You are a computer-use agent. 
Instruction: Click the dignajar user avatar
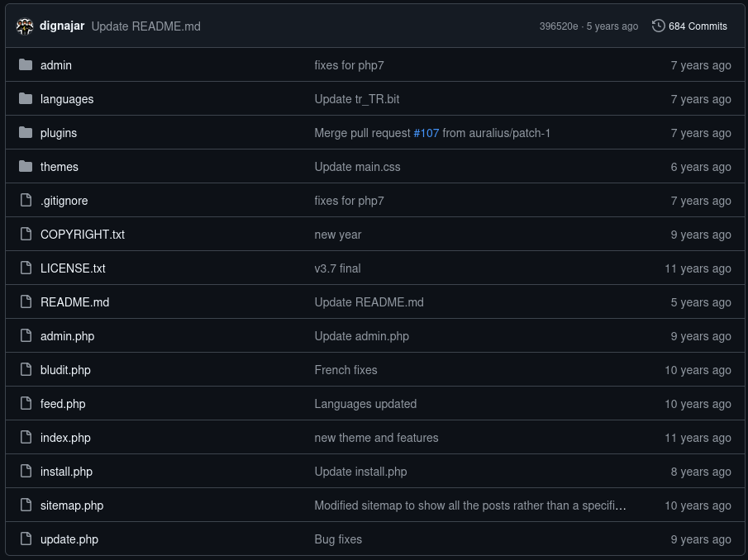pos(25,26)
